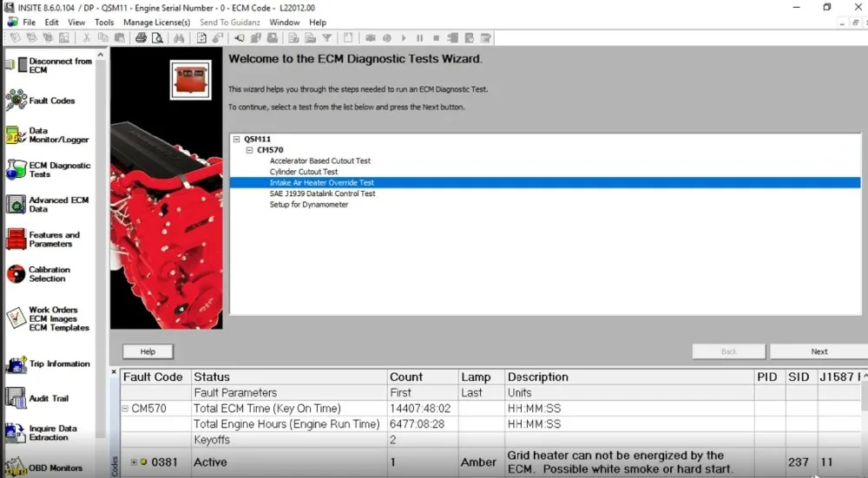Screen dimensions: 868x478
Task: Click the binoculars Find toolbar icon
Action: [179, 38]
